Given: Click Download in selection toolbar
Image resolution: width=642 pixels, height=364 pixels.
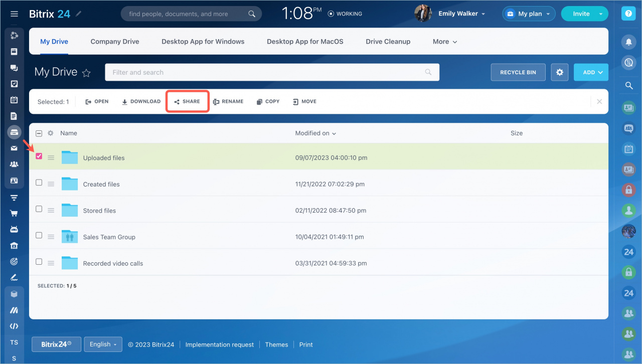Looking at the screenshot, I should point(141,101).
